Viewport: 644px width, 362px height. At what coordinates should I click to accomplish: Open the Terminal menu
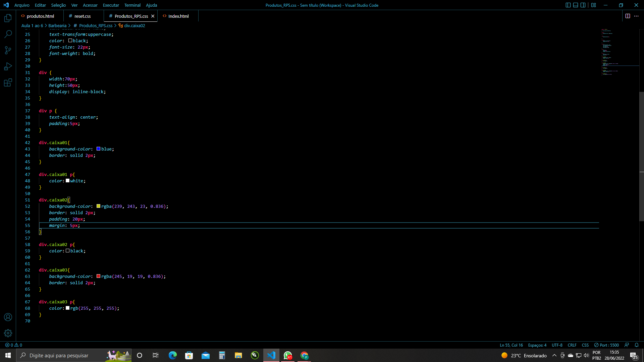click(x=132, y=5)
